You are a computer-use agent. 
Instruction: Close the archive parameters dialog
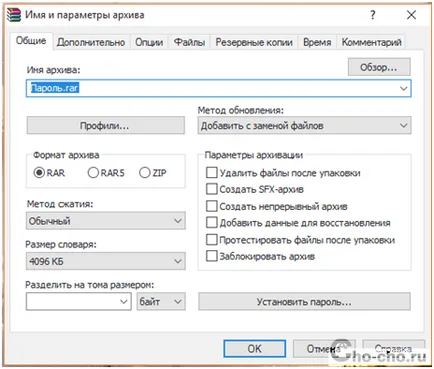(x=411, y=15)
